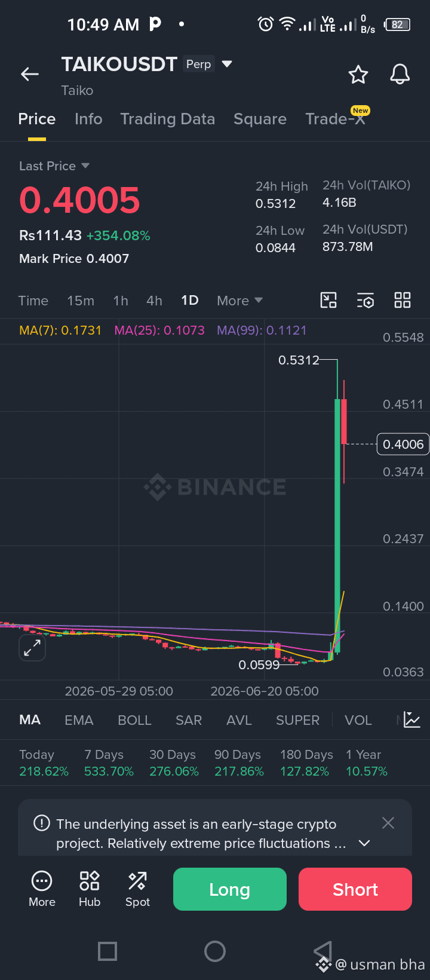This screenshot has height=980, width=430.
Task: Toggle the MA indicator
Action: 30,720
